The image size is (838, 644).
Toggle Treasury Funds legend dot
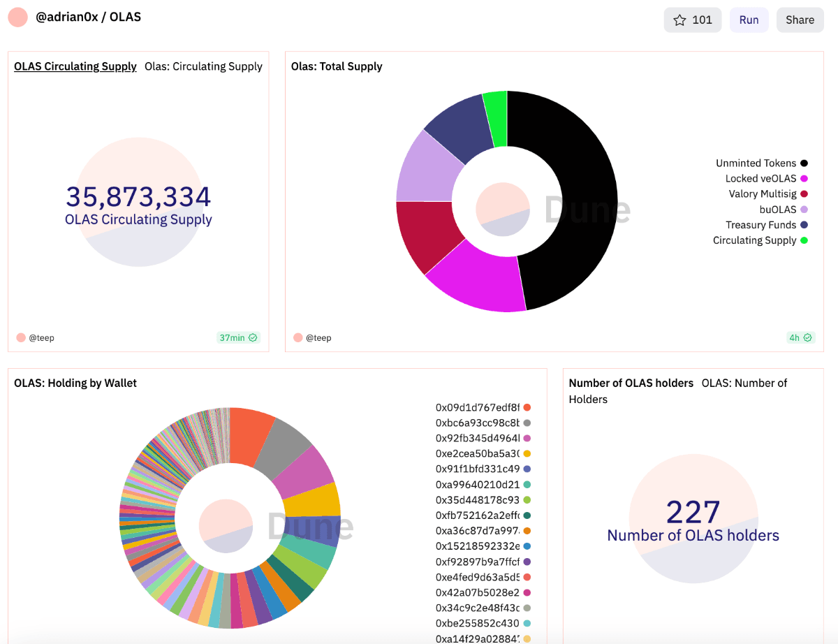coord(804,225)
